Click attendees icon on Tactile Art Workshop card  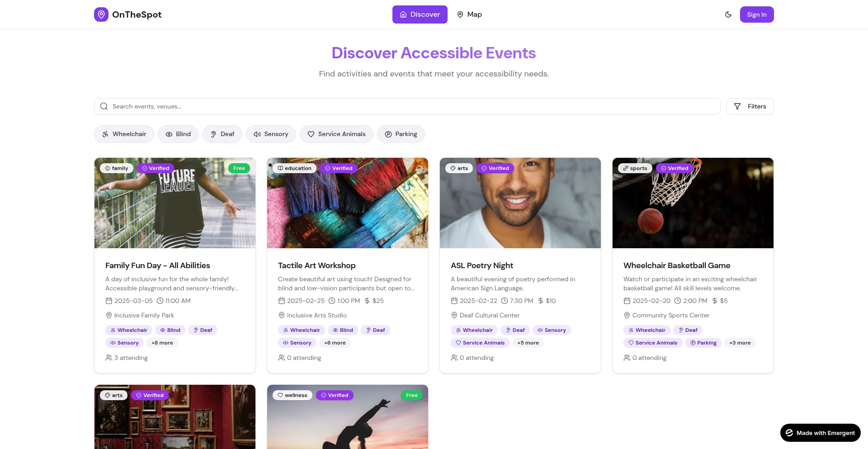point(282,358)
